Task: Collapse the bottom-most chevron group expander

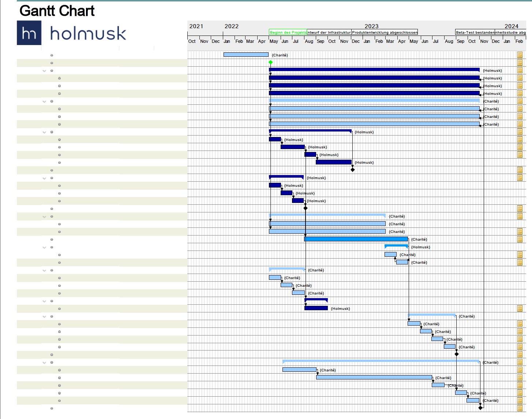Action: coord(44,363)
